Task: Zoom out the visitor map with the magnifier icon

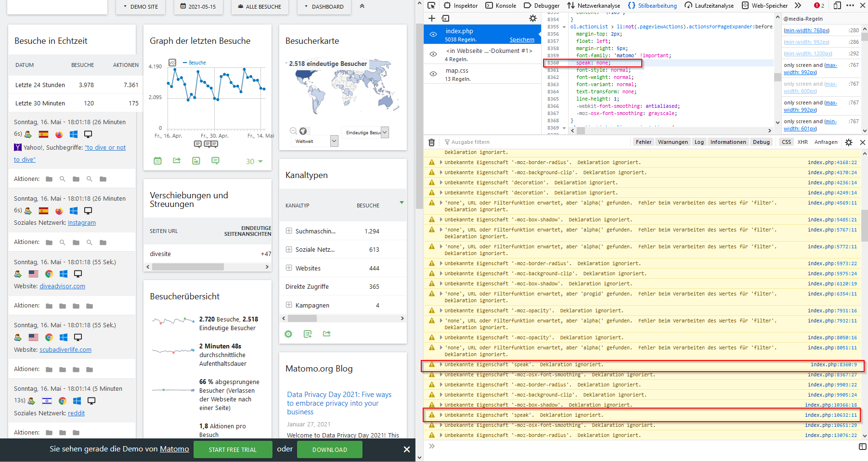Action: point(293,131)
